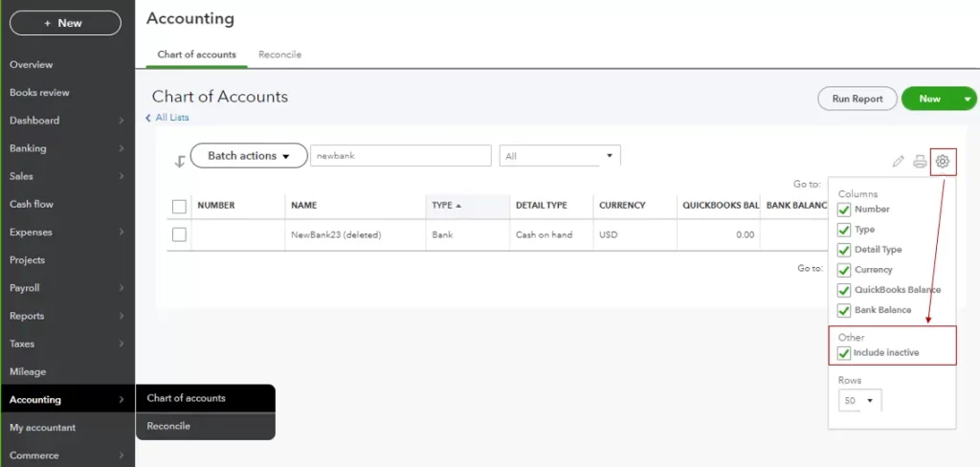This screenshot has width=980, height=467.
Task: Uncheck Include inactive checkbox
Action: point(844,353)
